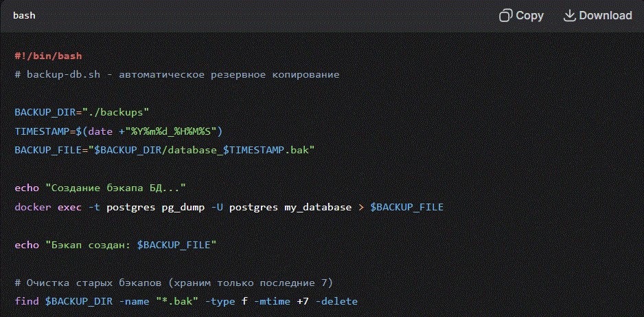Image resolution: width=644 pixels, height=317 pixels.
Task: Click the BACKUP_DIR="./backups" line
Action: point(82,112)
